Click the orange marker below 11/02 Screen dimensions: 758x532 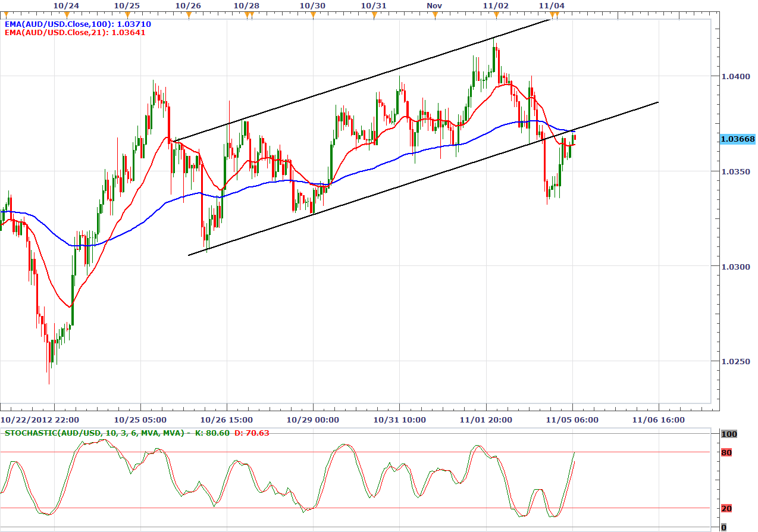(496, 14)
